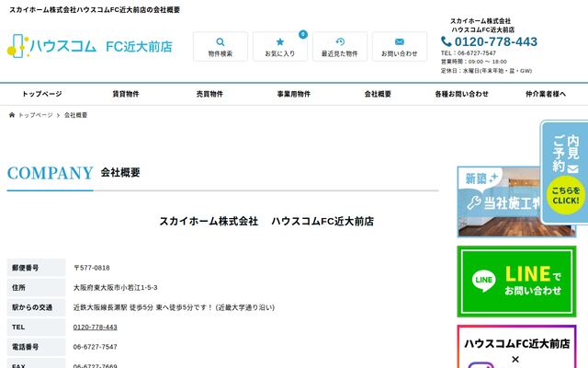
Task: Click the ハウスコム FC近大前店 logo
Action: click(90, 46)
